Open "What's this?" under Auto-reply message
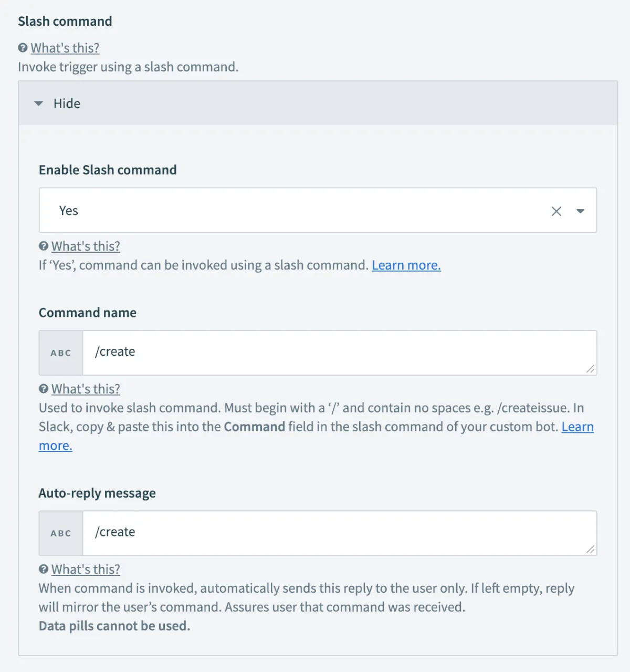This screenshot has width=630, height=672. point(86,569)
